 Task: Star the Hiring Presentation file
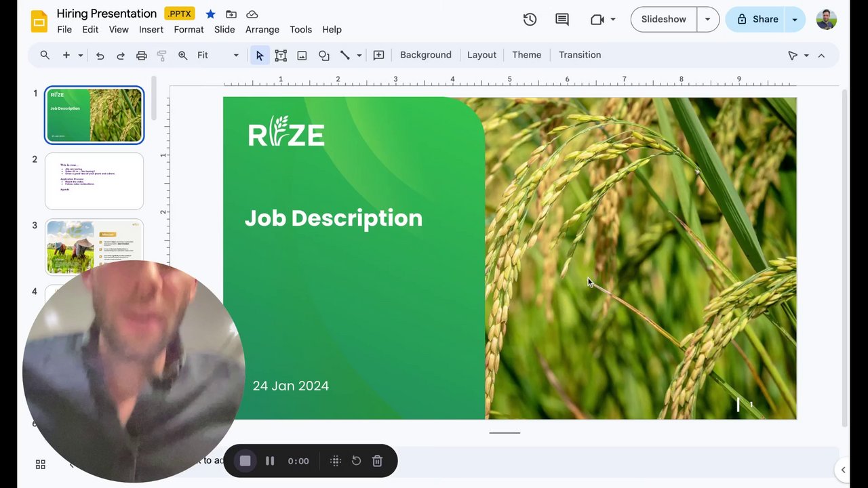210,14
